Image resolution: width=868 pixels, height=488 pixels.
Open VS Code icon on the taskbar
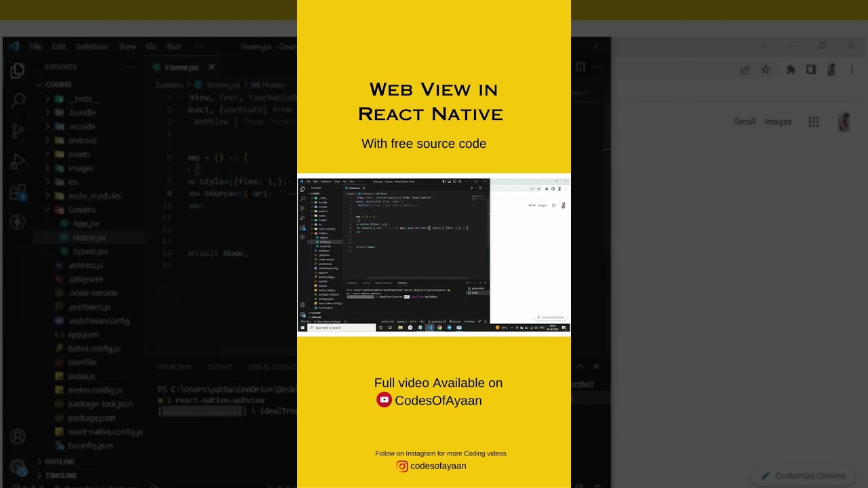[x=430, y=328]
